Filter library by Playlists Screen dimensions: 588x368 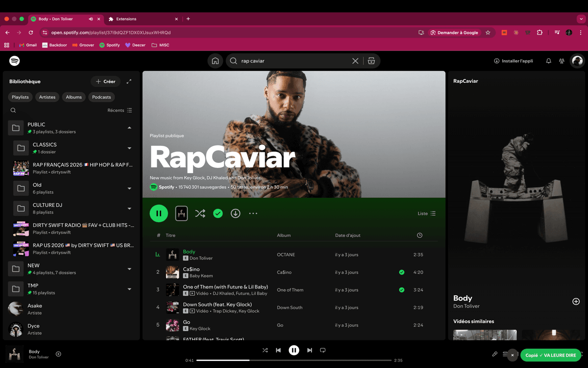pos(20,97)
